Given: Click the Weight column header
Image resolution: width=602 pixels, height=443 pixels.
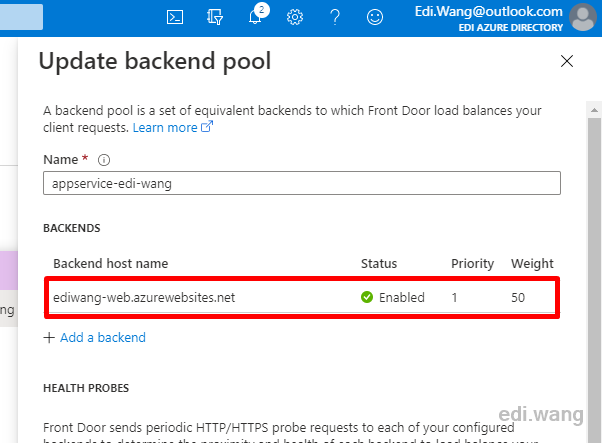Looking at the screenshot, I should pyautogui.click(x=532, y=264).
